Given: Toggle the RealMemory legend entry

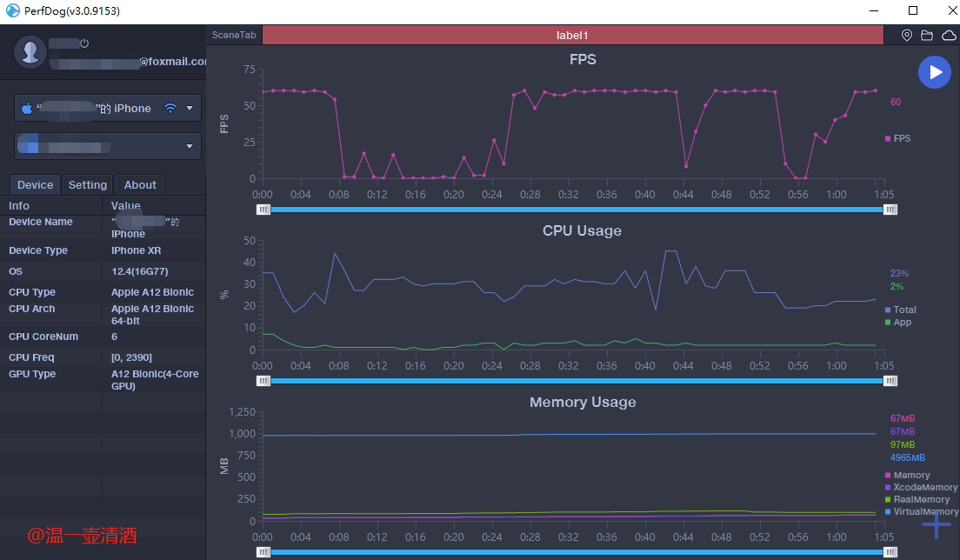Looking at the screenshot, I should [x=917, y=500].
